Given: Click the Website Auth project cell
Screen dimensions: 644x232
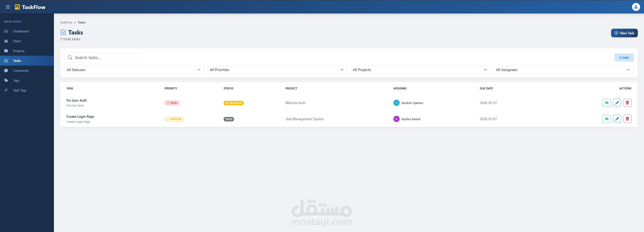Looking at the screenshot, I should 296,103.
